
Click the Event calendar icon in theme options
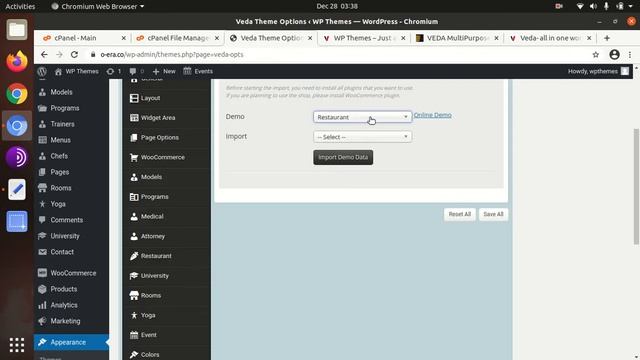click(x=134, y=335)
